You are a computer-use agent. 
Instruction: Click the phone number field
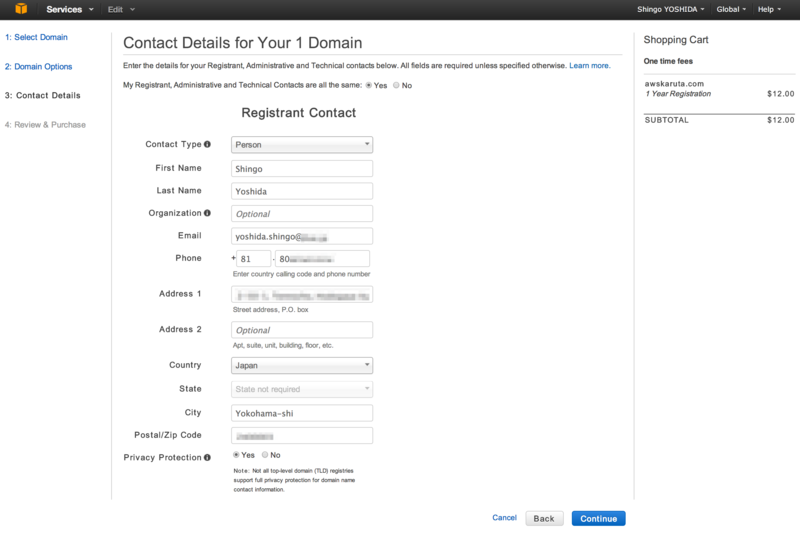(x=322, y=259)
